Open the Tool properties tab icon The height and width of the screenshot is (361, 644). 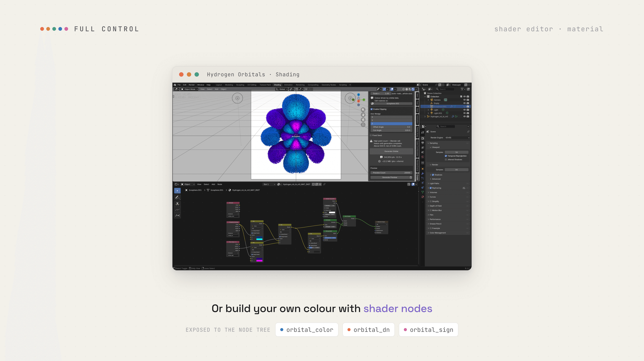(423, 132)
